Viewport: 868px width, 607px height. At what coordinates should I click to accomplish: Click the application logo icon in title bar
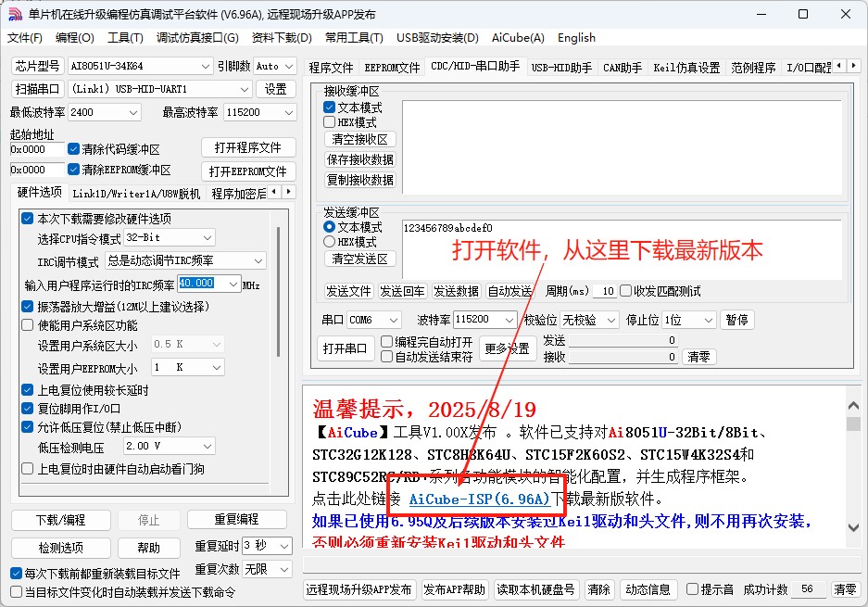(x=15, y=15)
